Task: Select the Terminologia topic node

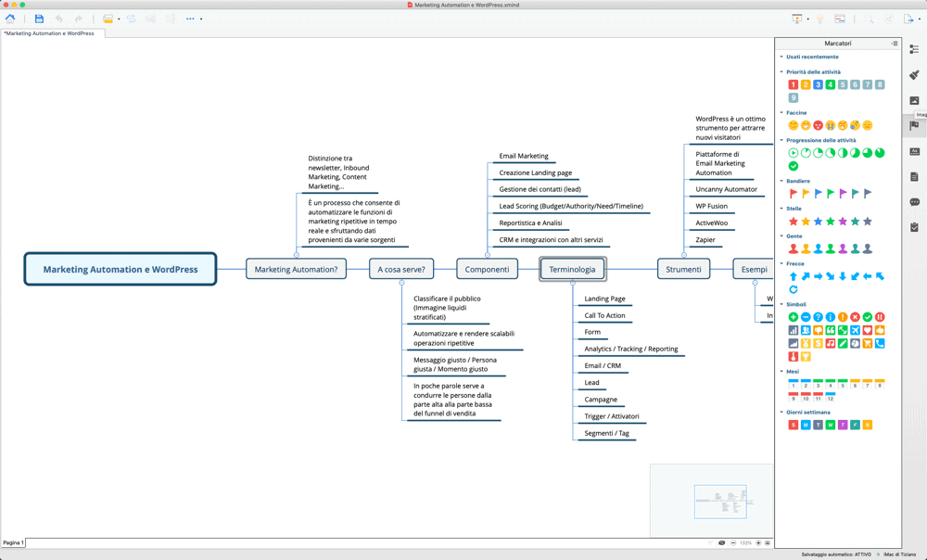Action: (x=572, y=269)
